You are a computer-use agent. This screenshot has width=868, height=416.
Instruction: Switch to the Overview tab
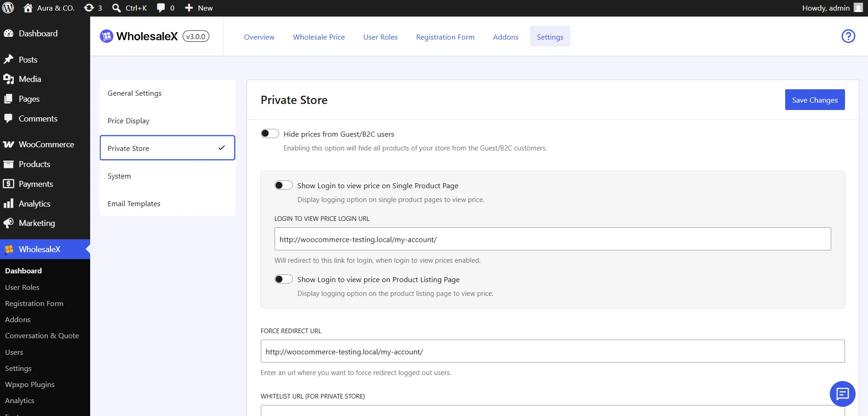(259, 37)
